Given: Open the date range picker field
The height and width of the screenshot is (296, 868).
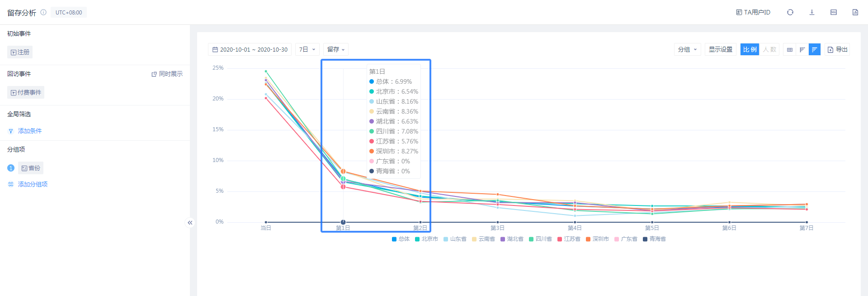Looking at the screenshot, I should click(x=250, y=49).
